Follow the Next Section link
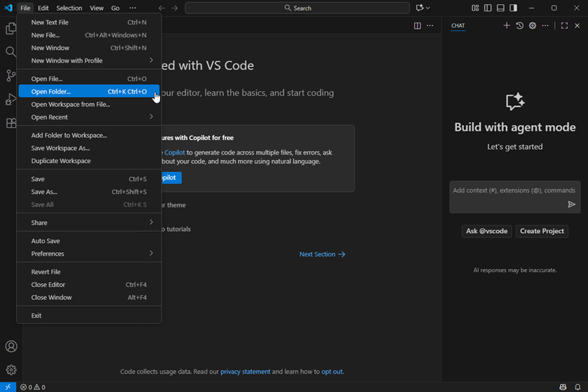Screen dimensions: 588x392 (x=322, y=254)
